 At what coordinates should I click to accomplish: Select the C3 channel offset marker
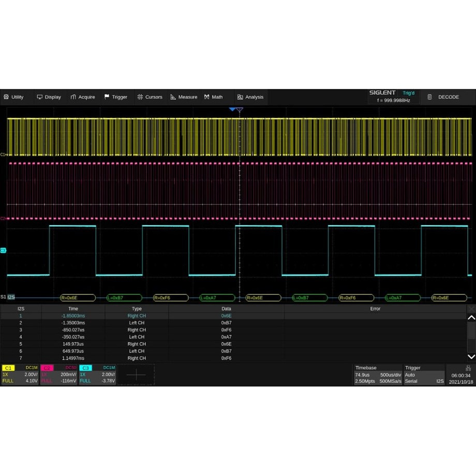tap(3, 250)
